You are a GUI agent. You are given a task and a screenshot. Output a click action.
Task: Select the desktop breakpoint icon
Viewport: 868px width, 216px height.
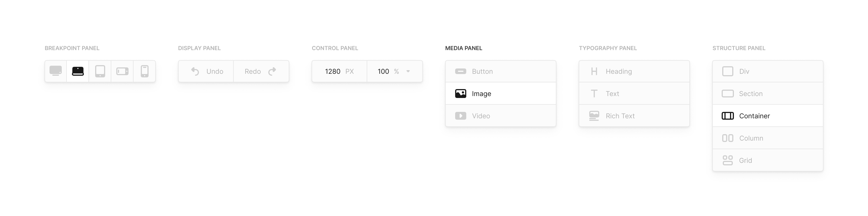(56, 71)
